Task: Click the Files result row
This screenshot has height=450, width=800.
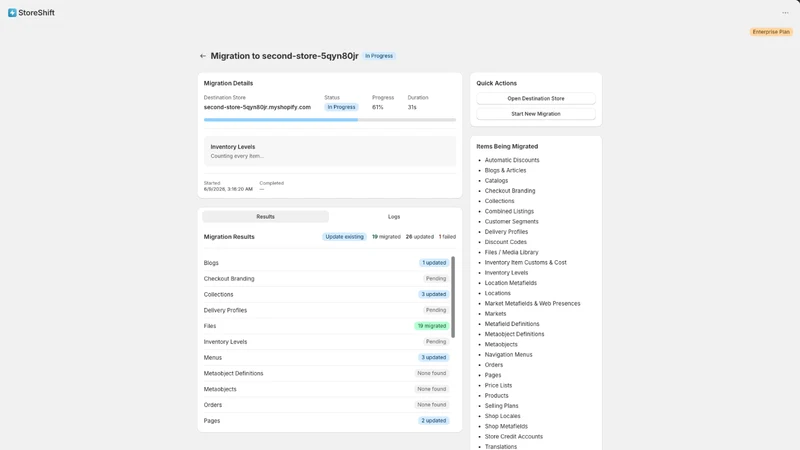Action: (x=326, y=326)
